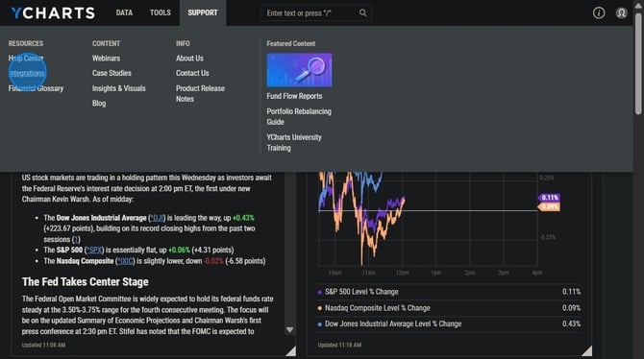Open the info circle icon
The height and width of the screenshot is (359, 644).
pos(599,13)
